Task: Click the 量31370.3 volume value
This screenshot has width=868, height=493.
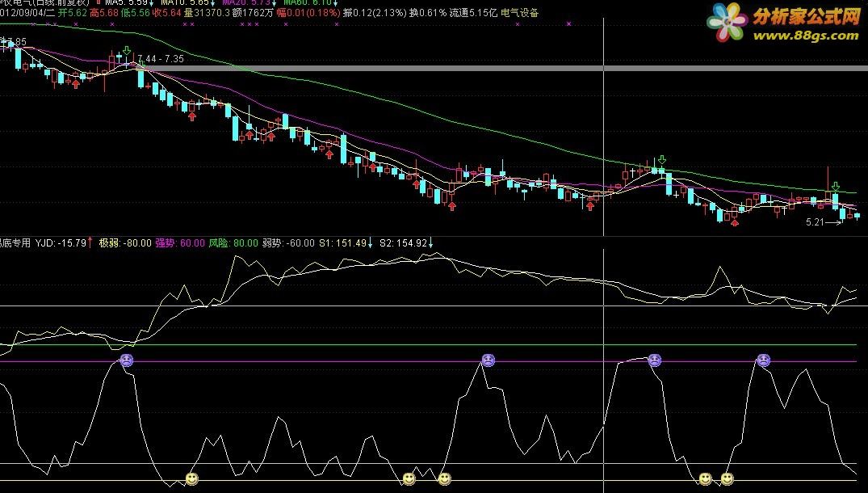Action: 207,12
